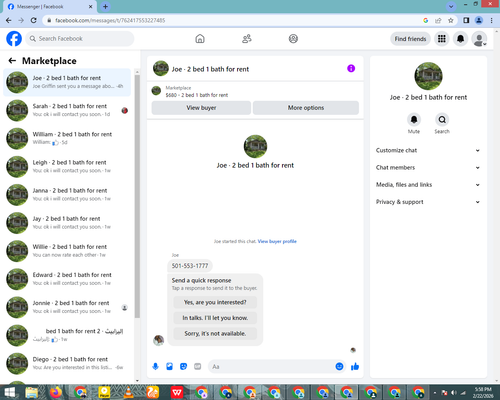This screenshot has height=400, width=500.
Task: Send a thumbs up like
Action: [x=355, y=367]
